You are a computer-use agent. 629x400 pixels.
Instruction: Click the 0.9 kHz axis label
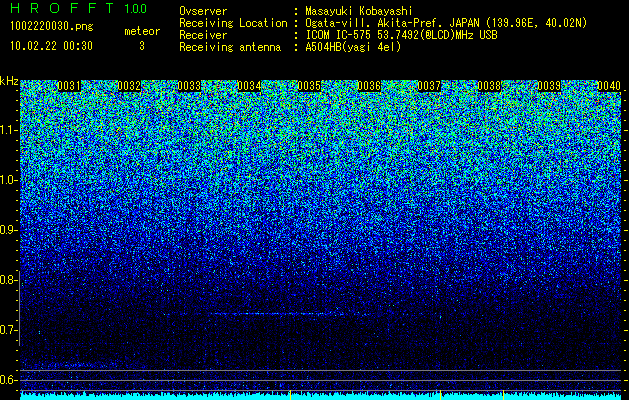tap(8, 230)
